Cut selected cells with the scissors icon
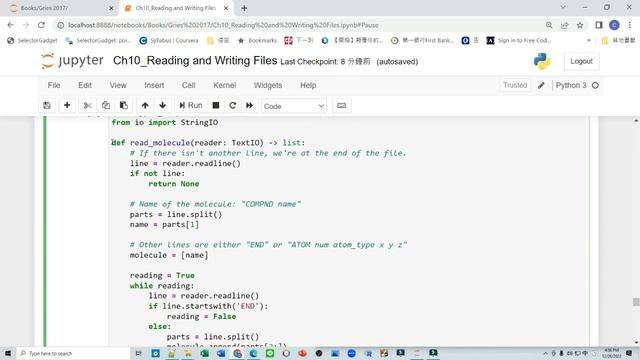The width and height of the screenshot is (640, 360). click(87, 106)
